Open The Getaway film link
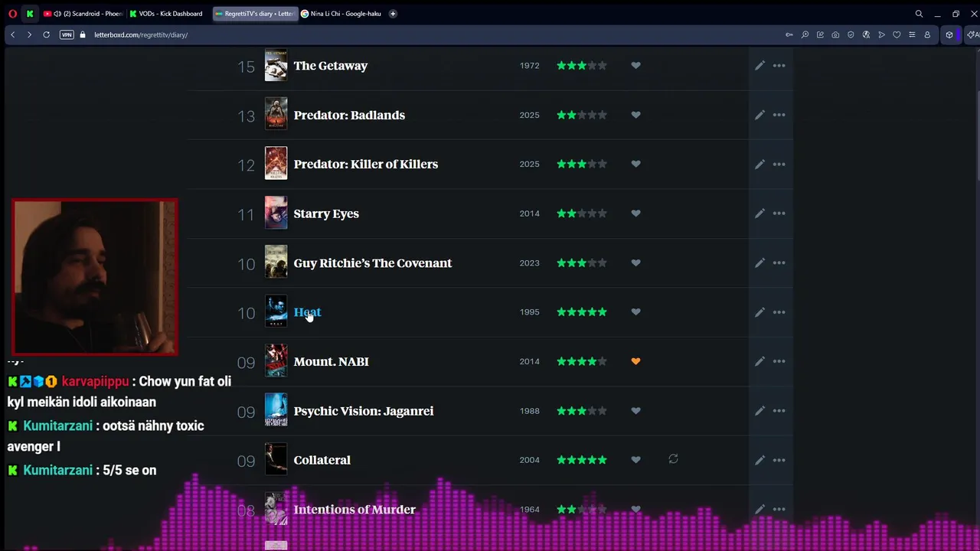Viewport: 980px width, 551px height. [331, 66]
